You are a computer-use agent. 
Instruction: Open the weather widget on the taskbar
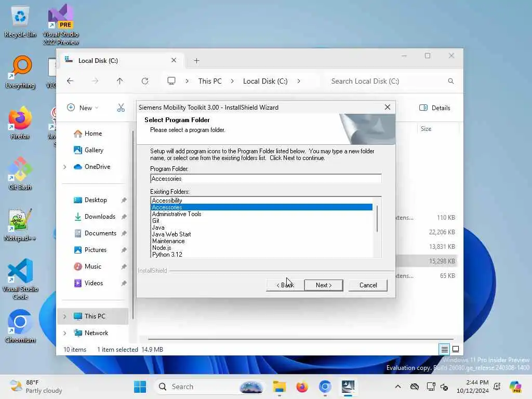pyautogui.click(x=36, y=387)
